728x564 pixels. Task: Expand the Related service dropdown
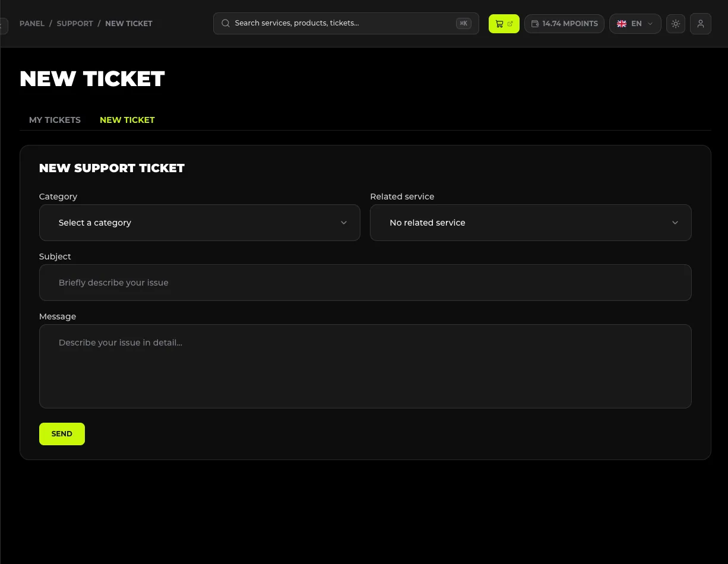click(531, 223)
